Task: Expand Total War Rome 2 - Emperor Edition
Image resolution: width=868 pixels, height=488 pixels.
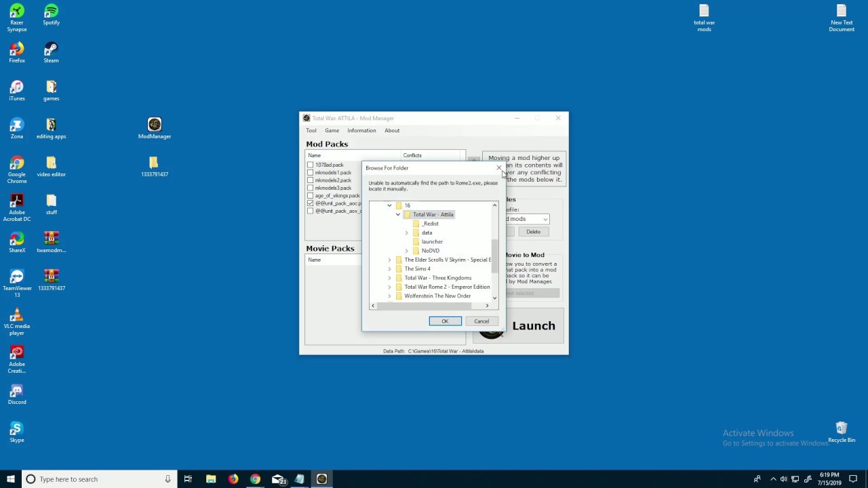Action: (389, 287)
